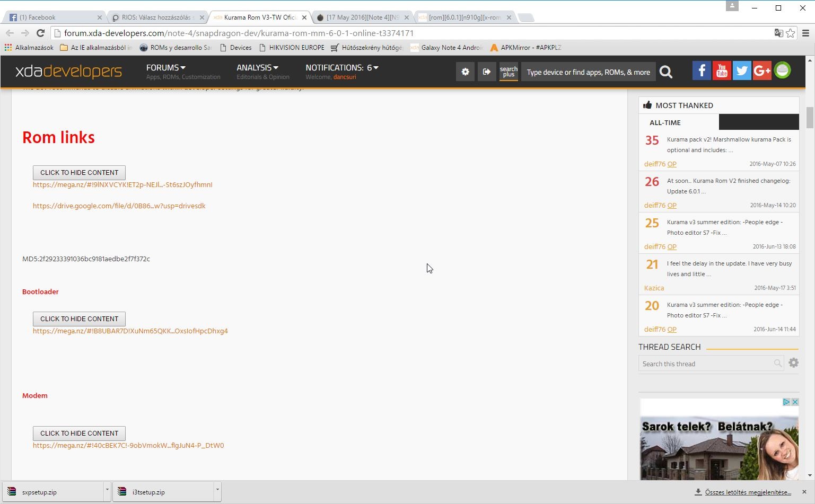Screen dimensions: 815x504
Task: Open downloaded i3tsetup.zip file
Action: click(x=163, y=492)
